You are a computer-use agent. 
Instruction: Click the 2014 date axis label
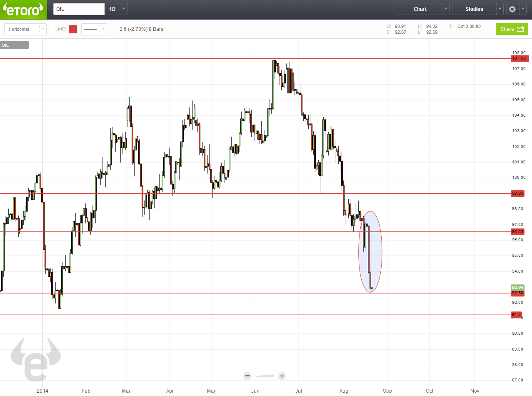(x=42, y=391)
